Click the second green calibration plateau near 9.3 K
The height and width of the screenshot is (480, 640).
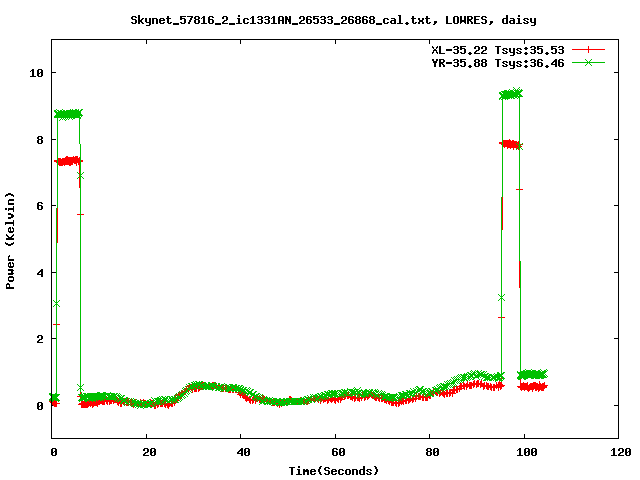[511, 94]
